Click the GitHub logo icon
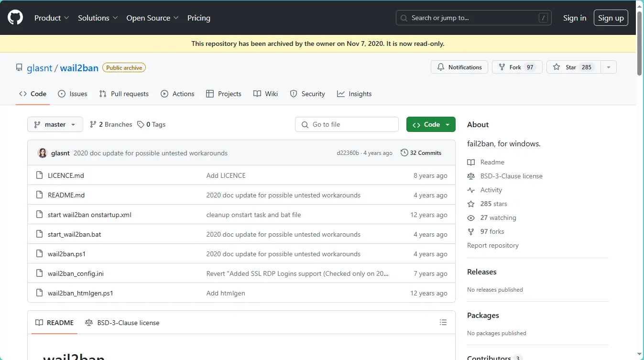This screenshot has height=360, width=644. (15, 18)
